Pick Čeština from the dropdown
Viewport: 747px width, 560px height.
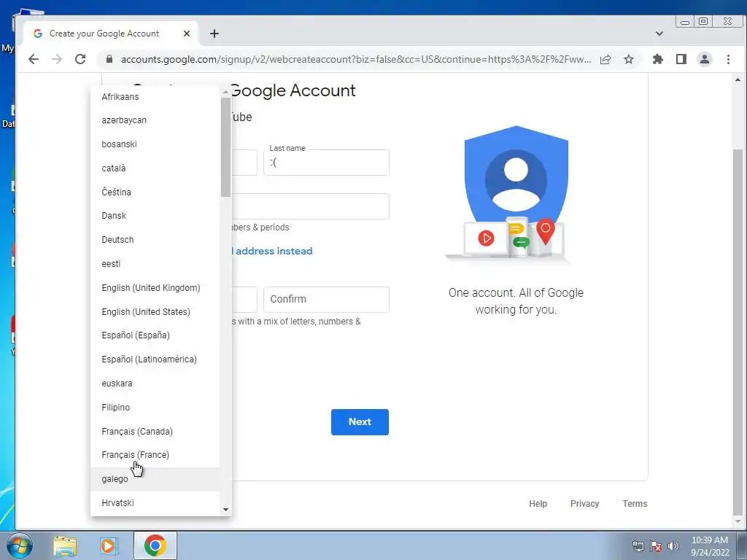[x=155, y=192]
